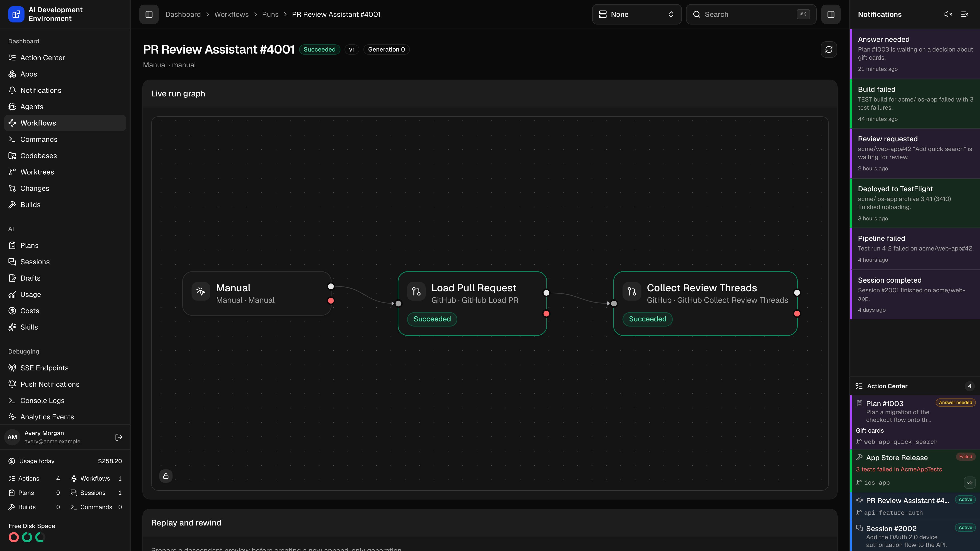The height and width of the screenshot is (551, 980).
Task: Navigate to Runs breadcrumb
Action: click(x=270, y=15)
